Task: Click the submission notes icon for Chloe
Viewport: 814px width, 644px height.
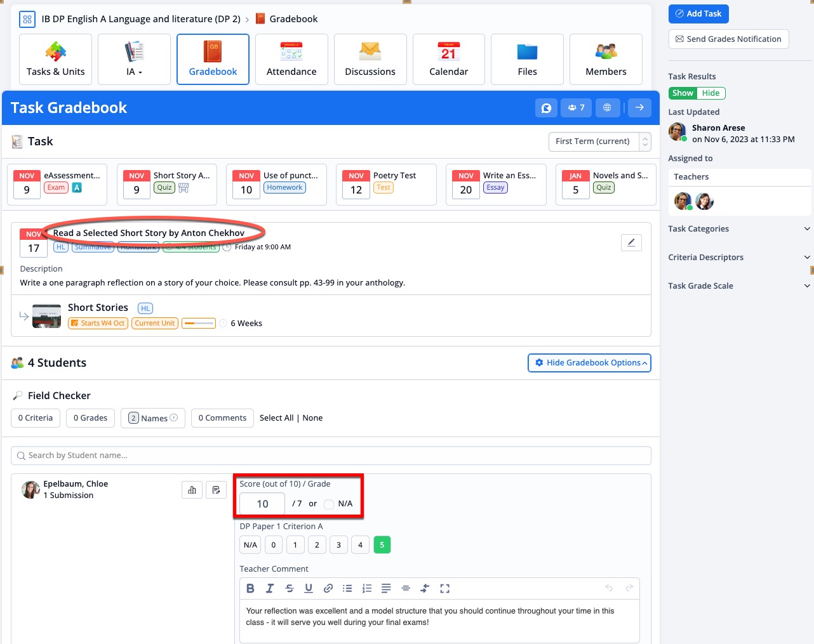Action: coord(216,490)
